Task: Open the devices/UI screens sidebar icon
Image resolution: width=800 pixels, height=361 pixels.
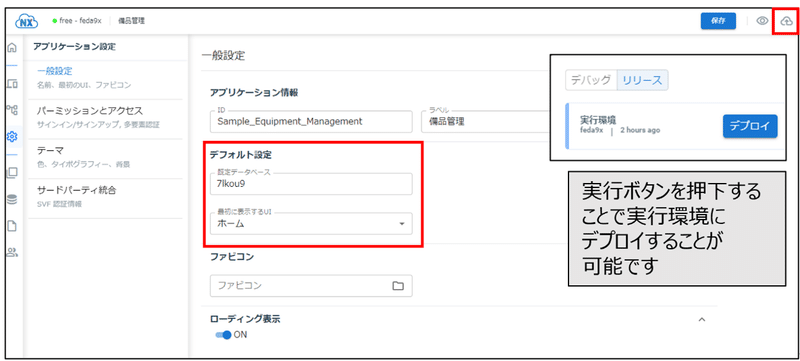Action: pyautogui.click(x=12, y=84)
